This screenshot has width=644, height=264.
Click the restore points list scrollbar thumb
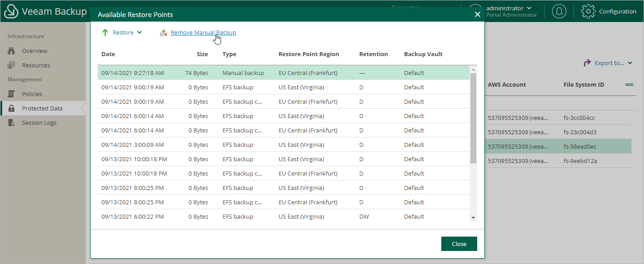[x=473, y=118]
